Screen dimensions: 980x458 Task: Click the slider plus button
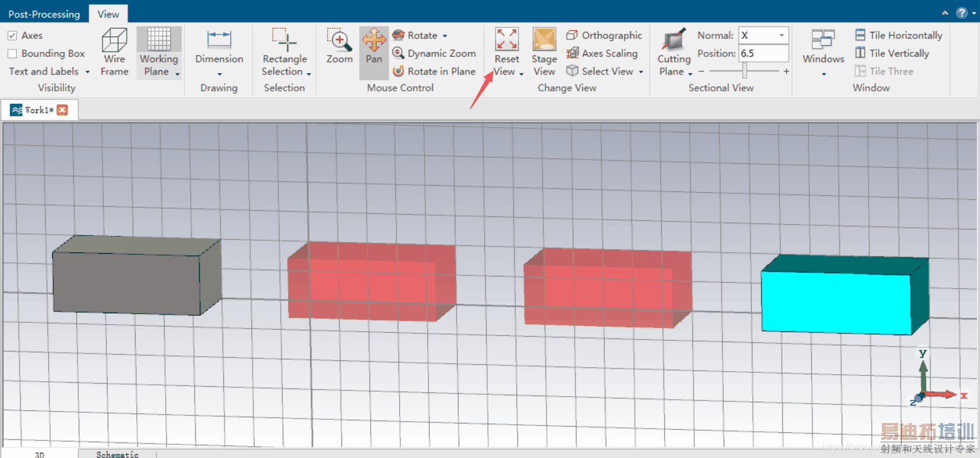[x=786, y=72]
